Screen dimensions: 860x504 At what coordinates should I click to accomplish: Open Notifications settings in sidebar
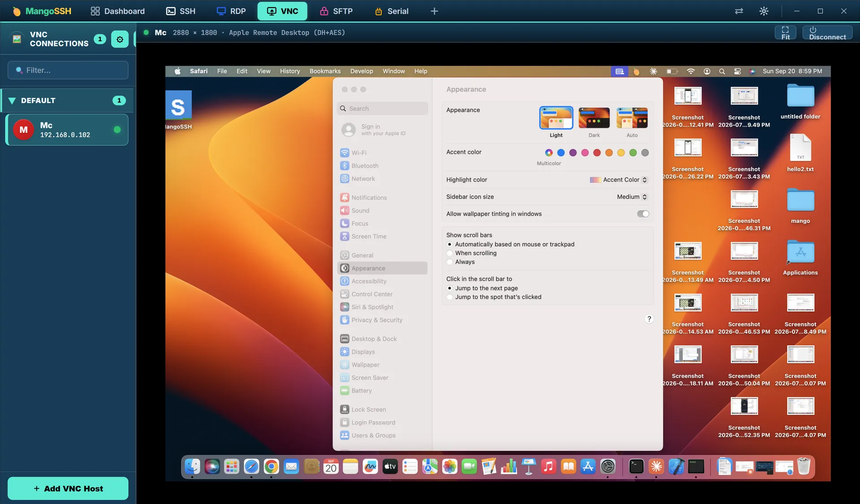click(x=383, y=197)
